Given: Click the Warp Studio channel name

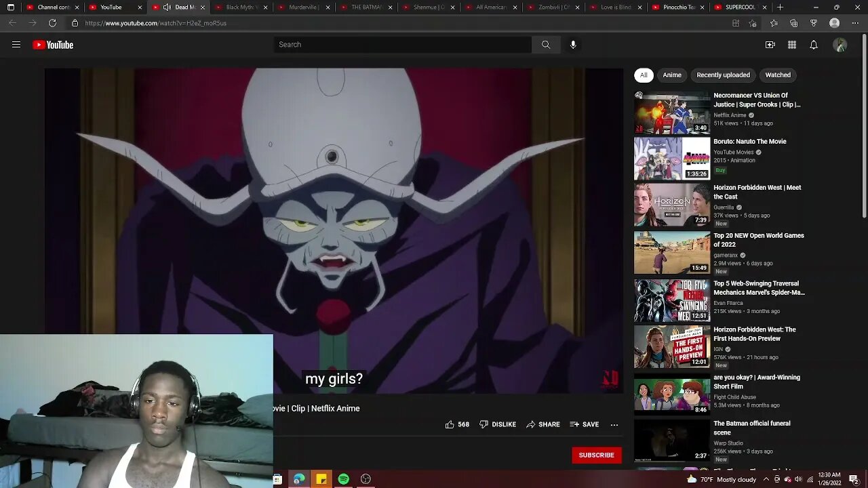Looking at the screenshot, I should click(x=730, y=442).
